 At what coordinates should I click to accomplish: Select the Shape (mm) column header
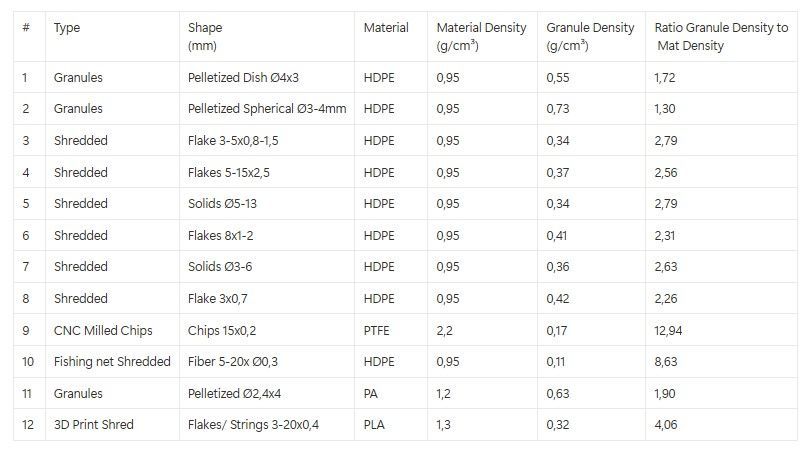205,36
